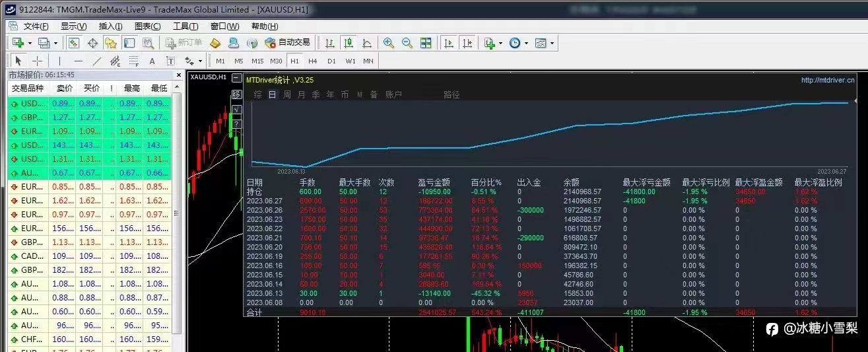
Task: Toggle the Market Watch panel icon
Action: tap(75, 43)
